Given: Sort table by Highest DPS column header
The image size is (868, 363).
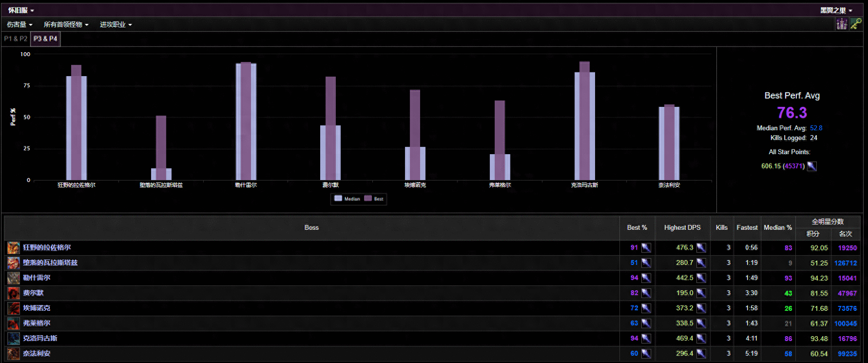Looking at the screenshot, I should pyautogui.click(x=682, y=227).
